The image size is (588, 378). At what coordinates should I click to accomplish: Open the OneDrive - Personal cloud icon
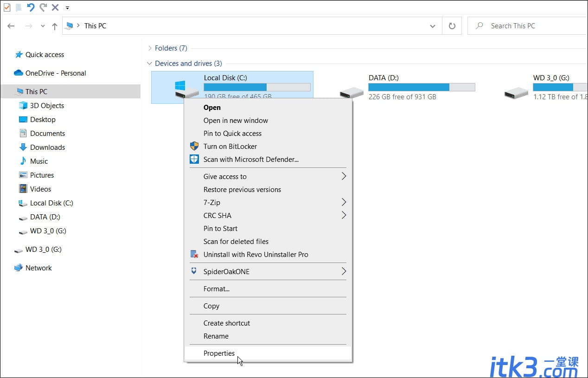[19, 73]
